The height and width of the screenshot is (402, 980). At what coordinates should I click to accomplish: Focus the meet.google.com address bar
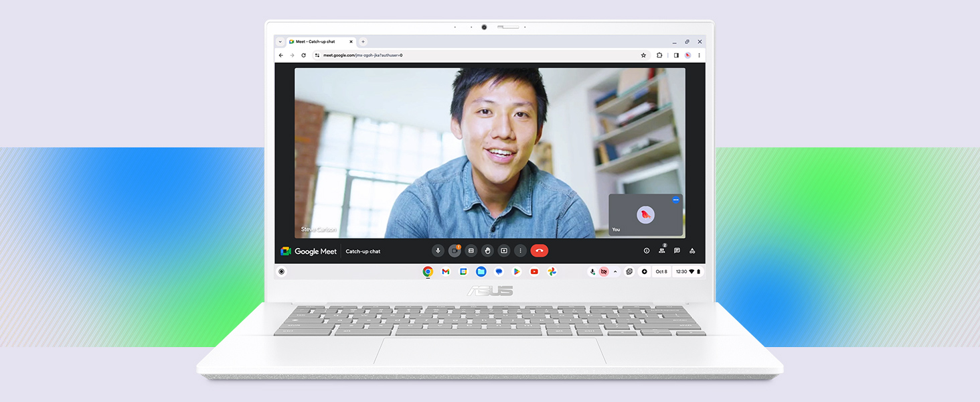pos(481,55)
